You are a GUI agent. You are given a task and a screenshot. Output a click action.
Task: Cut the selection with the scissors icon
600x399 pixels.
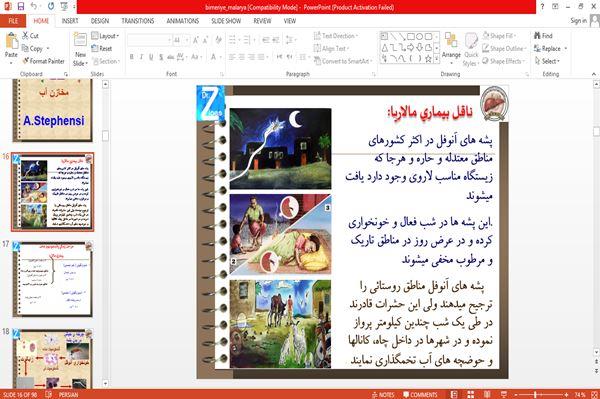(30, 36)
